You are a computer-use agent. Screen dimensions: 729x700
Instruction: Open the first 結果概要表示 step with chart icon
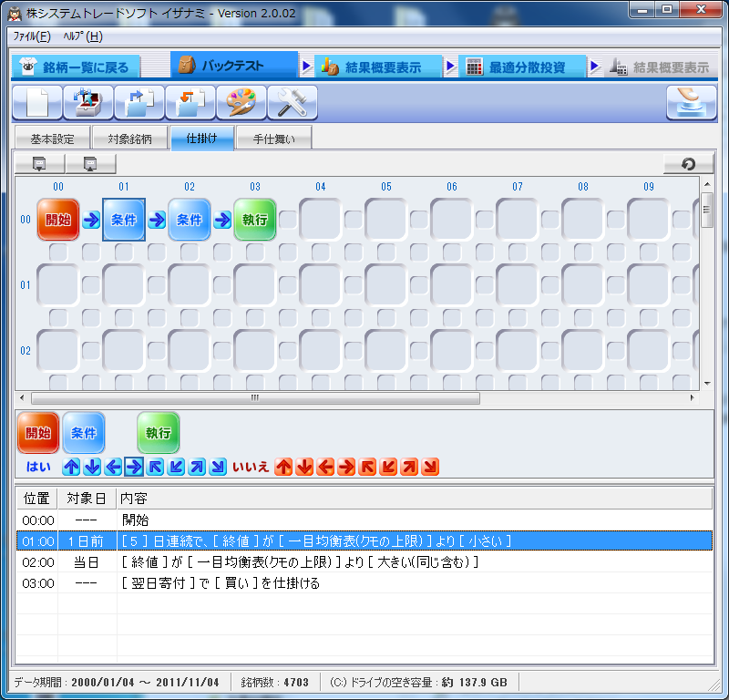pos(377,67)
